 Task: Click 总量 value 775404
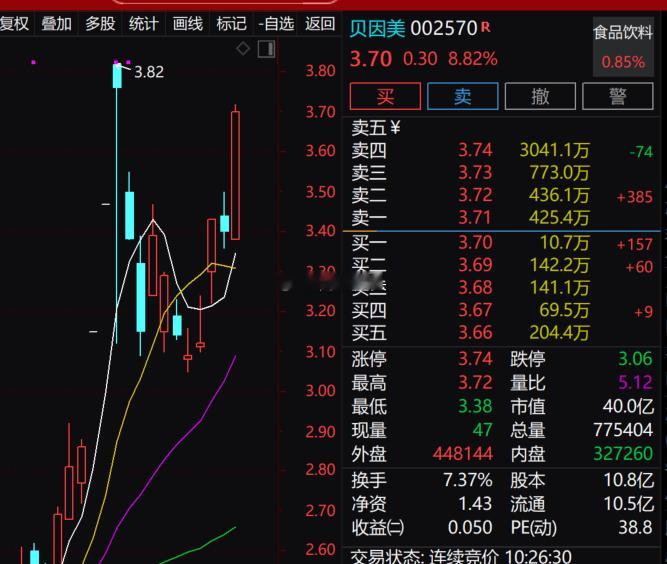[x=623, y=430]
